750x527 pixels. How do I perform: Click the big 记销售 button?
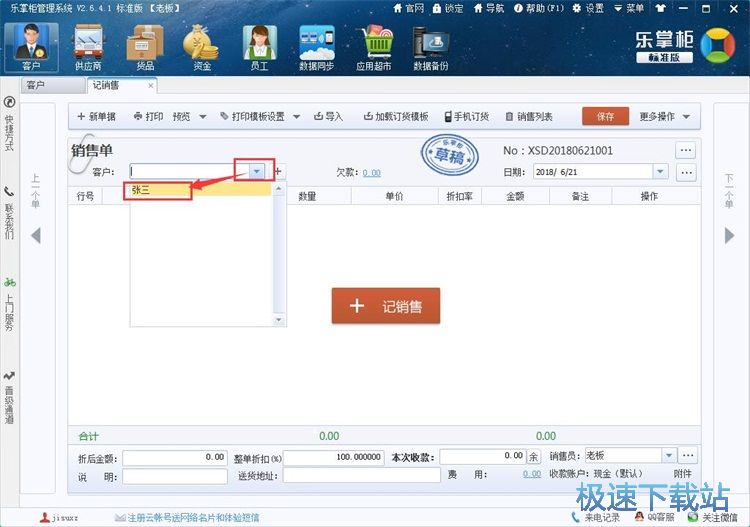pos(386,306)
